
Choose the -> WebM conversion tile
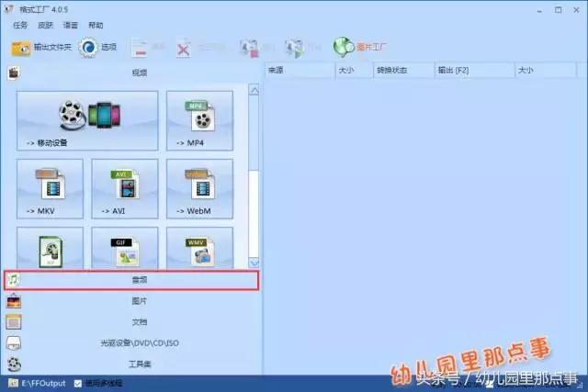(199, 189)
